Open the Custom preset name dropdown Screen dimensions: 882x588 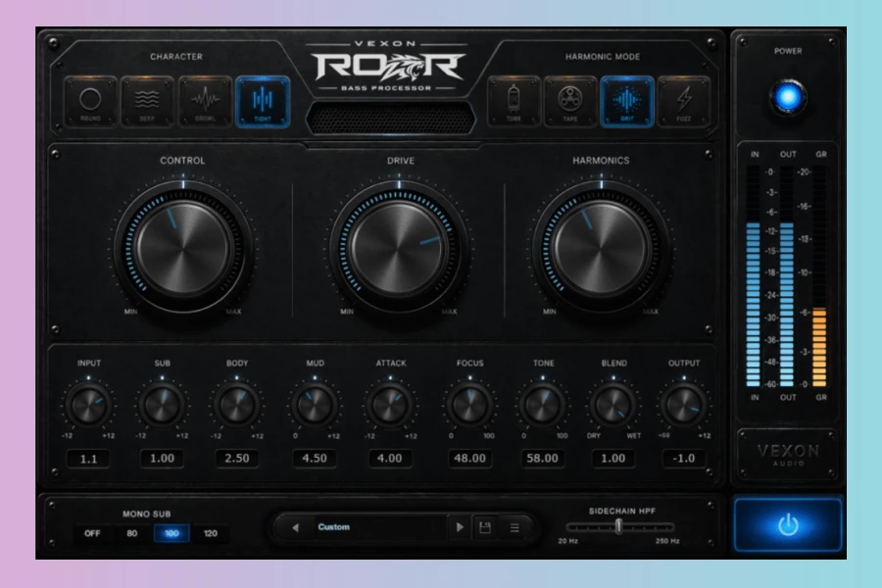pos(379,527)
